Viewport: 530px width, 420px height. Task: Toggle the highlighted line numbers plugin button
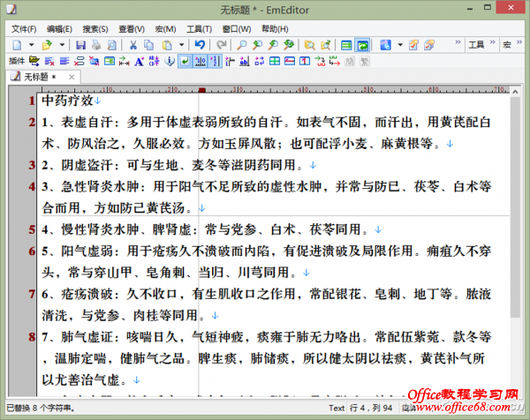(215, 61)
